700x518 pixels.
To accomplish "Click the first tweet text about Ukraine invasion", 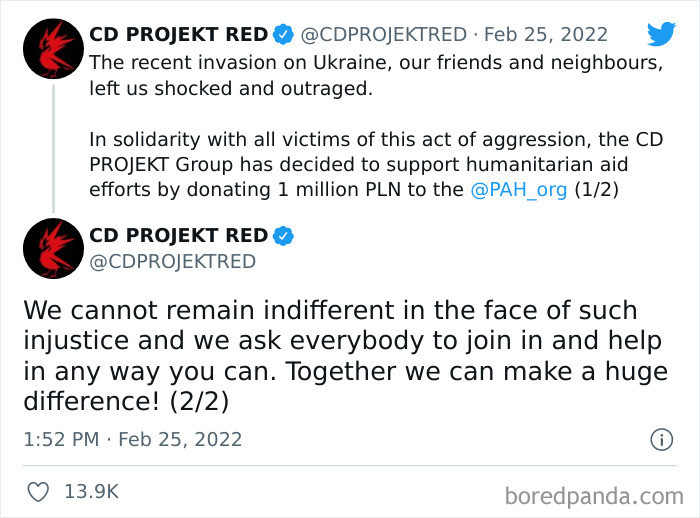I will pos(376,75).
